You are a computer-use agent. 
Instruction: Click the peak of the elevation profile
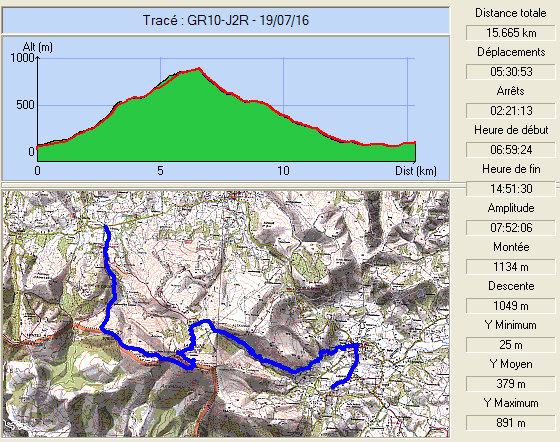pos(199,68)
